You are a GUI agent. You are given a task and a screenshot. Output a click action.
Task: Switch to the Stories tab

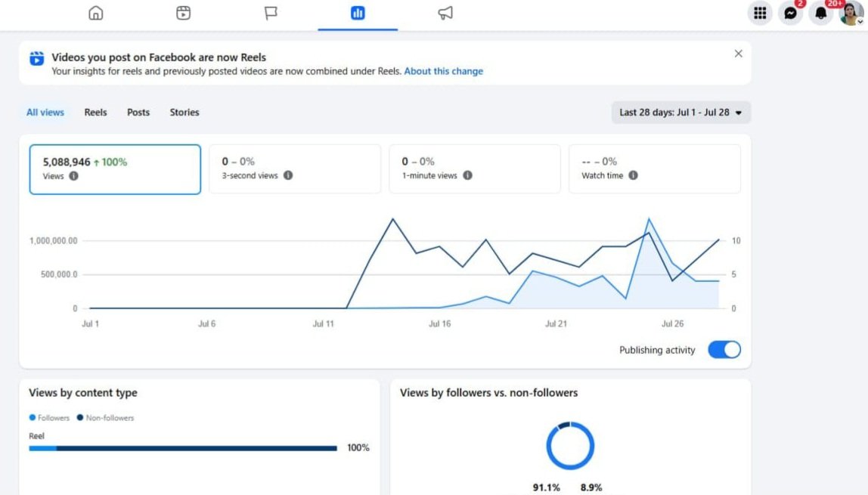184,113
